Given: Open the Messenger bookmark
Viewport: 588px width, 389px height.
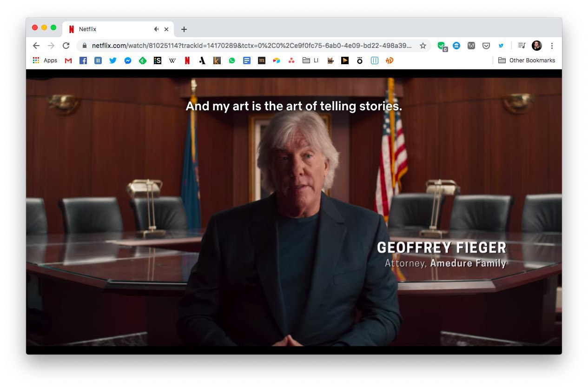Looking at the screenshot, I should (128, 60).
